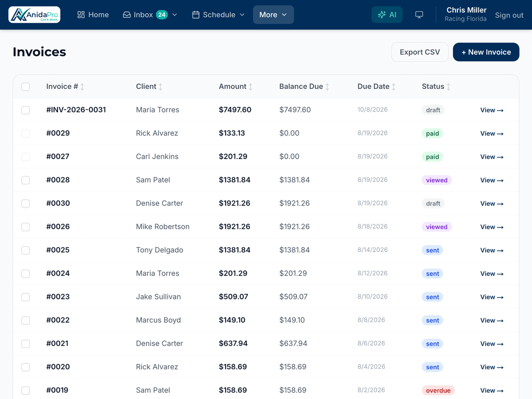Click the sent badge on invoice #0025
Screen dimensions: 532x399
pos(432,250)
